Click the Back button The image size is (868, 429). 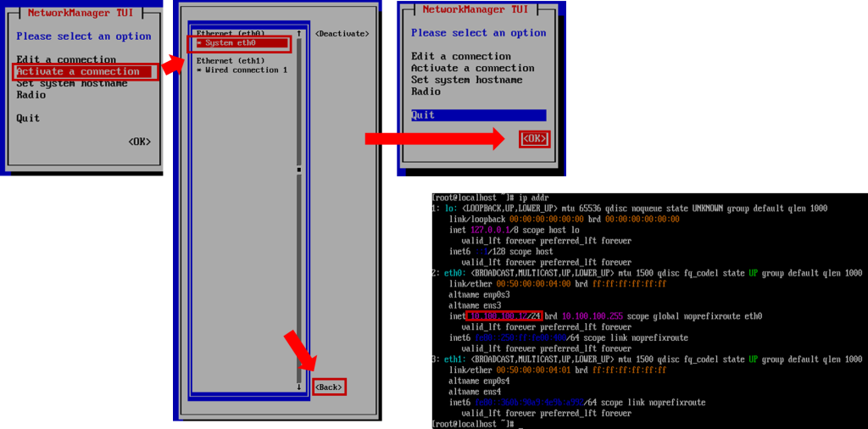[x=330, y=387]
